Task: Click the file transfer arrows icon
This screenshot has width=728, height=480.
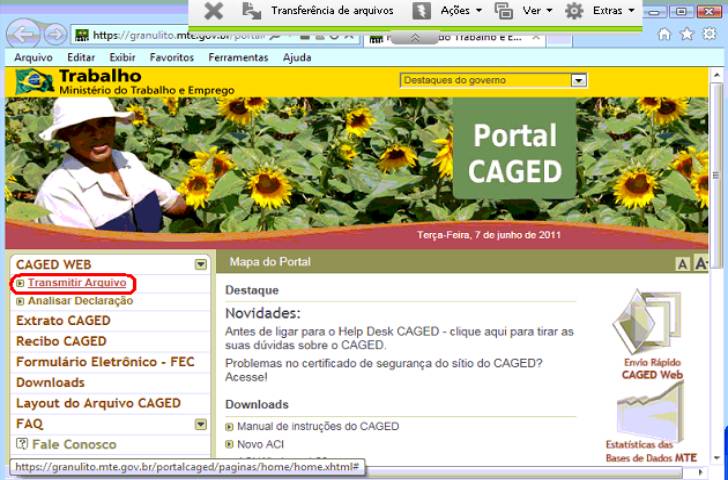Action: tap(252, 11)
